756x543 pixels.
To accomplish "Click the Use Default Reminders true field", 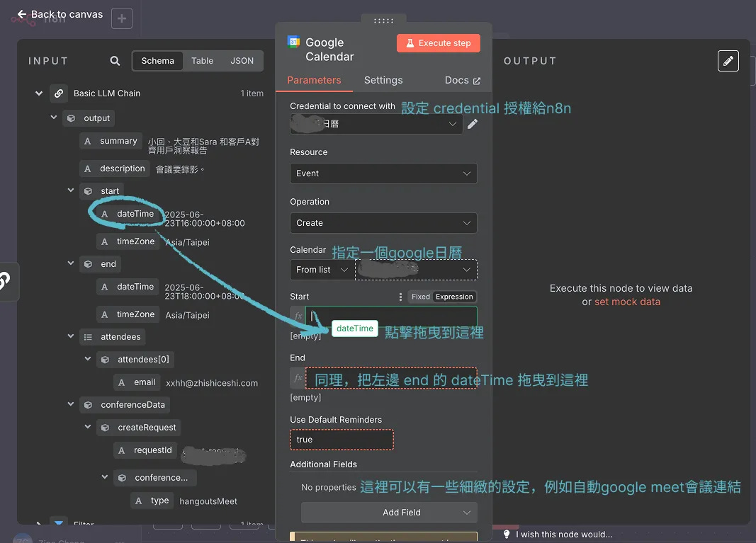I will 342,440.
